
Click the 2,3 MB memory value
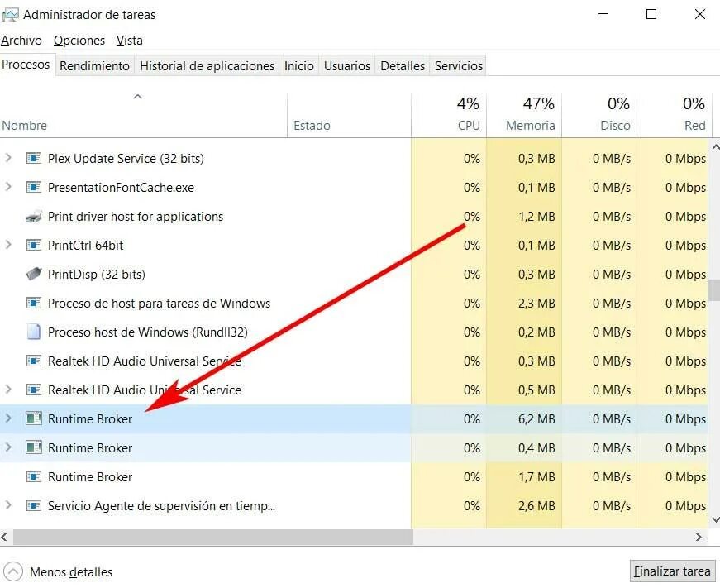(x=536, y=304)
